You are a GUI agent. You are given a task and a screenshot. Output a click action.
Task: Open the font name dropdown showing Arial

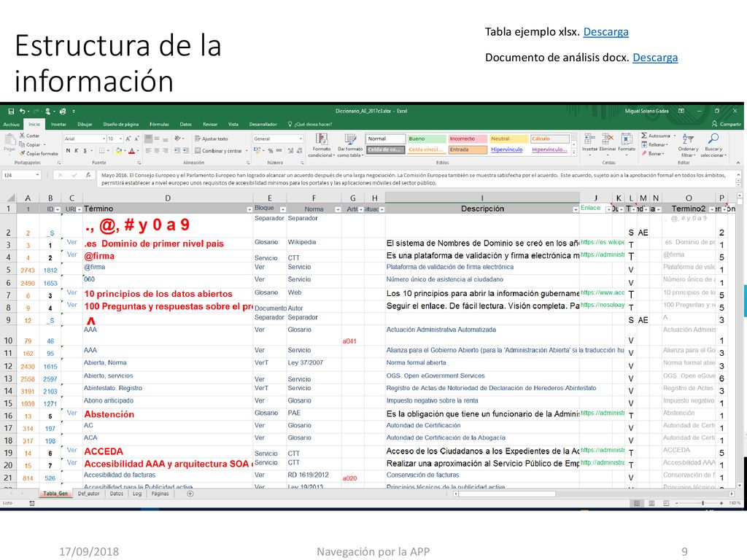[x=104, y=139]
